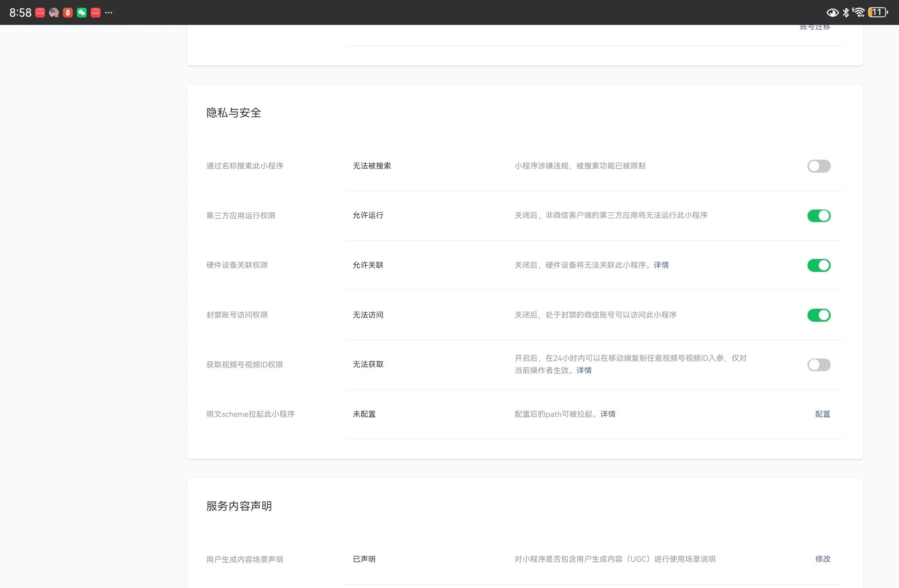Tap the battery level indicator showing 11
This screenshot has width=899, height=588.
(x=878, y=13)
